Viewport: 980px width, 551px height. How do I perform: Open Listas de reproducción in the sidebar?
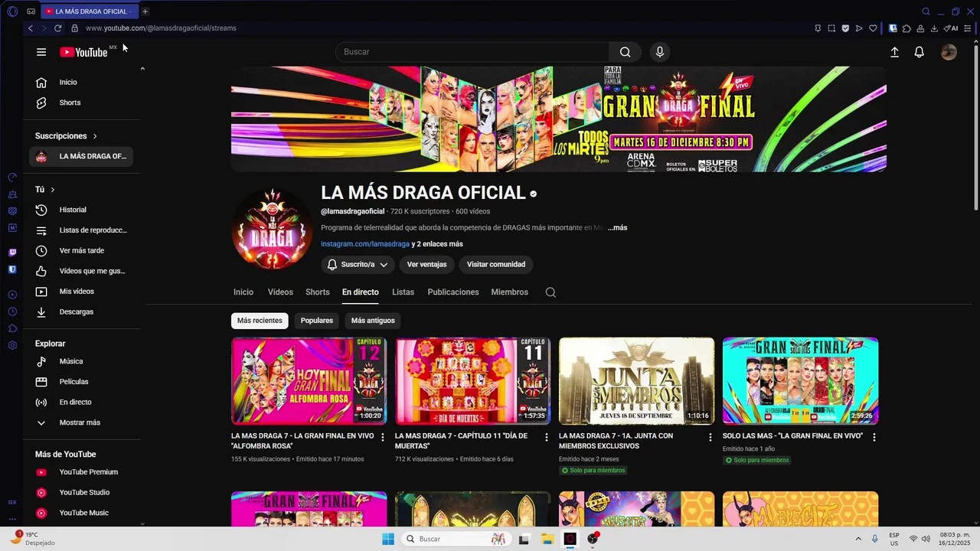[x=80, y=230]
